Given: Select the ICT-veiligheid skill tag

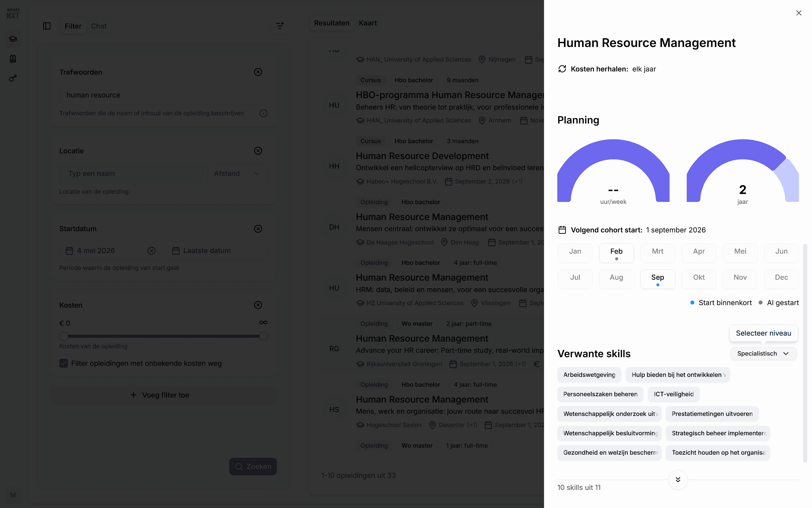Looking at the screenshot, I should click(674, 394).
